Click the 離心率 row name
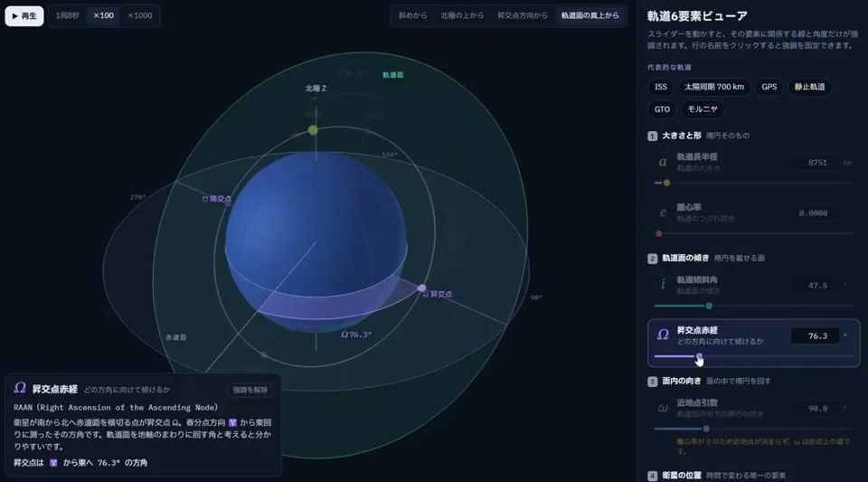This screenshot has width=868, height=482. coord(689,207)
